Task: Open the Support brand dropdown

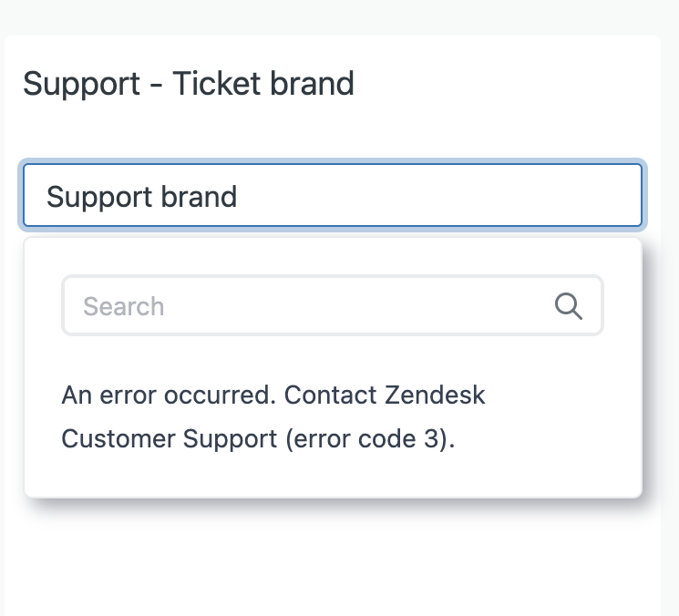Action: coord(332,196)
